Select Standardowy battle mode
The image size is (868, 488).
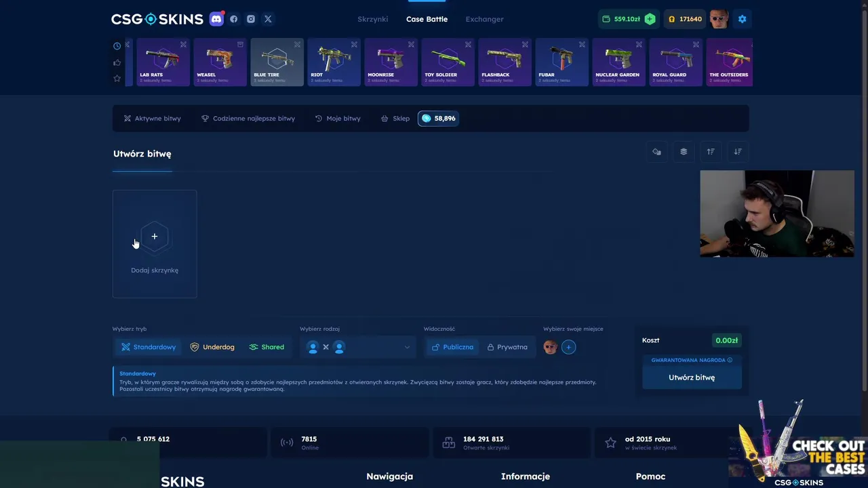click(x=149, y=347)
